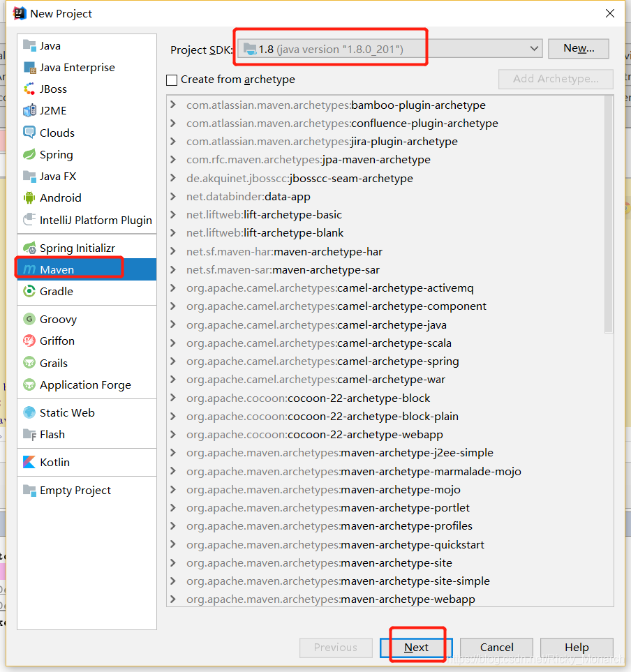Click the Next button
The width and height of the screenshot is (631, 672).
coord(416,647)
